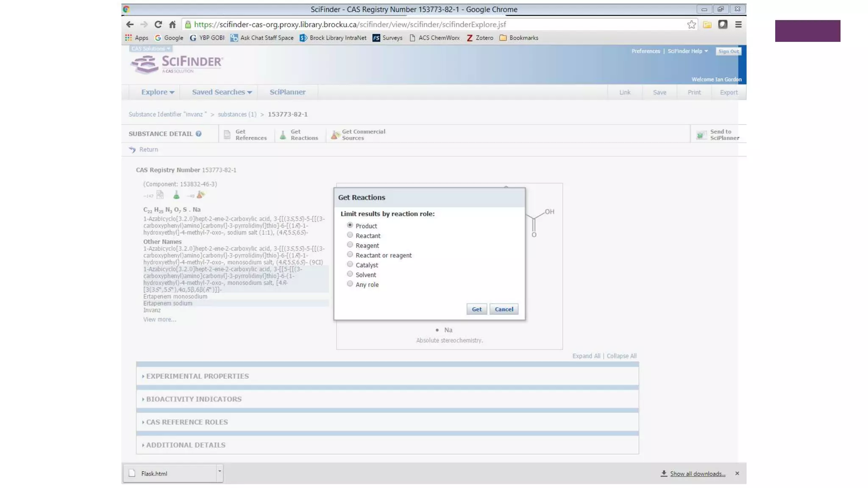
Task: Open the Saved Searches menu
Action: pyautogui.click(x=222, y=92)
